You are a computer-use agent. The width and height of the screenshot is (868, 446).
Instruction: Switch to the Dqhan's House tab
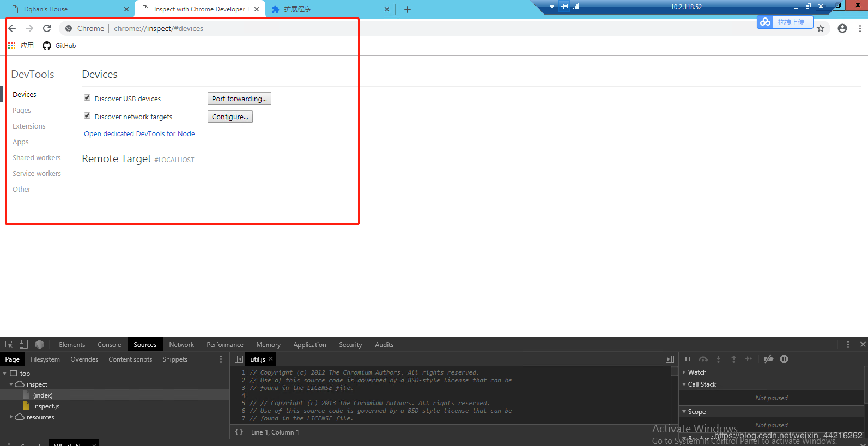pos(70,9)
